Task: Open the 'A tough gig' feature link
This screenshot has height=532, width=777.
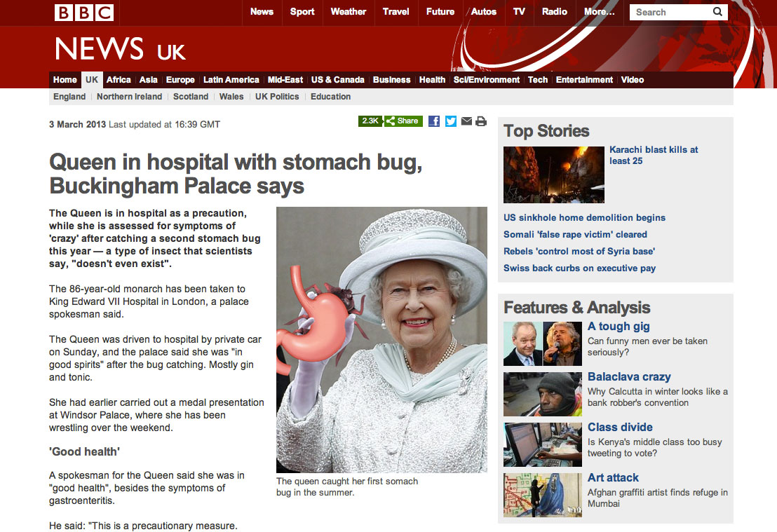Action: 619,327
